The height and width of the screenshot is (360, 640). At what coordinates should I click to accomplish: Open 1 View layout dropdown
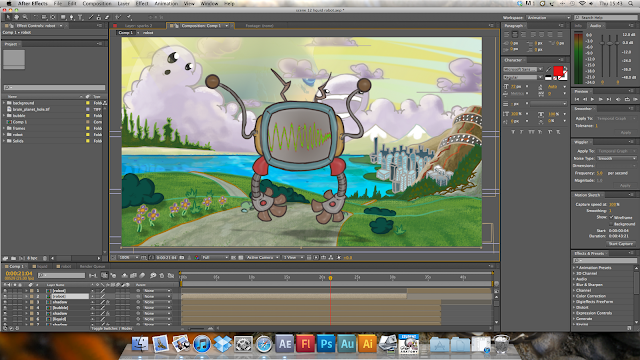(293, 258)
